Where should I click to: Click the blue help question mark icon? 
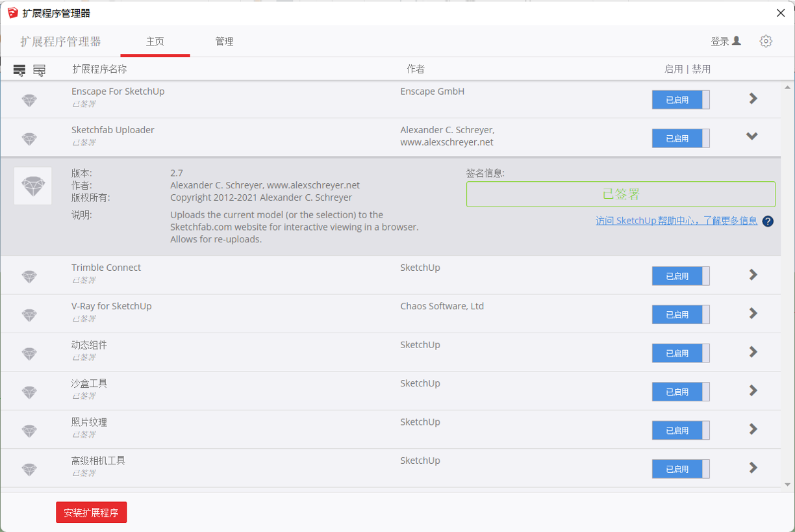(768, 222)
